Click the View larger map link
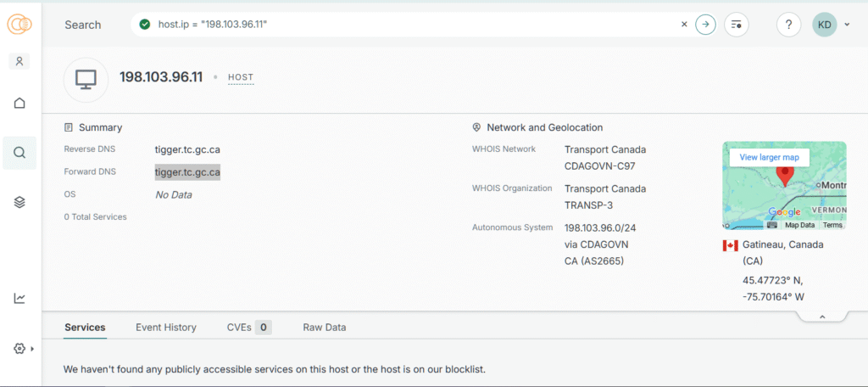The width and height of the screenshot is (868, 387). coord(770,157)
